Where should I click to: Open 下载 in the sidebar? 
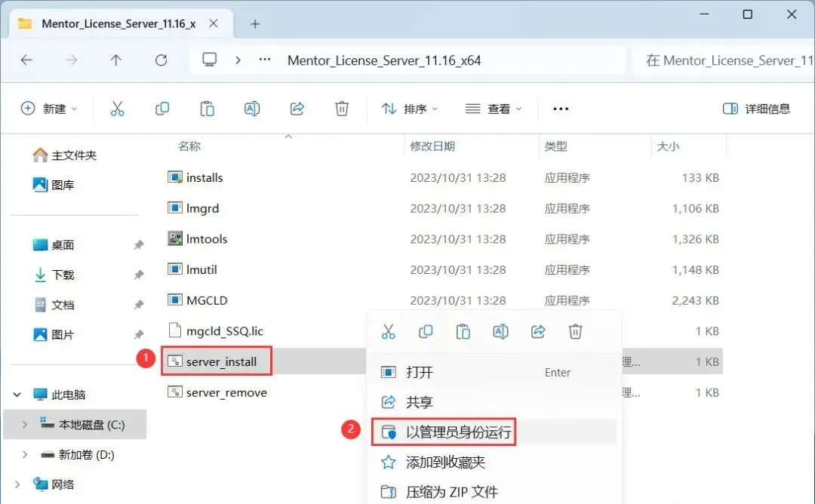(x=54, y=275)
